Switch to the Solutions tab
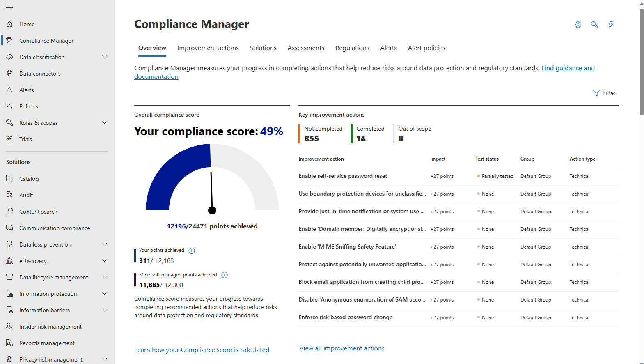This screenshot has width=644, height=364. (x=263, y=48)
